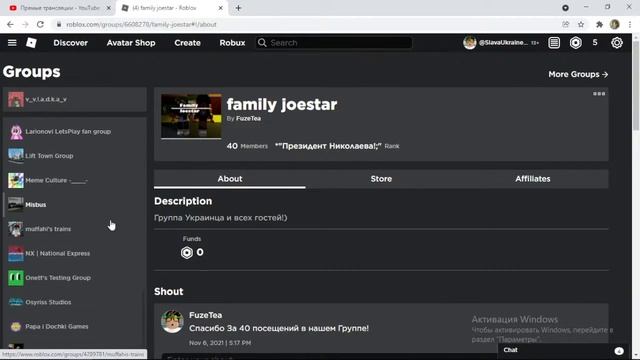This screenshot has width=640, height=360.
Task: Open group owner FuzeTea's profile link
Action: (248, 118)
